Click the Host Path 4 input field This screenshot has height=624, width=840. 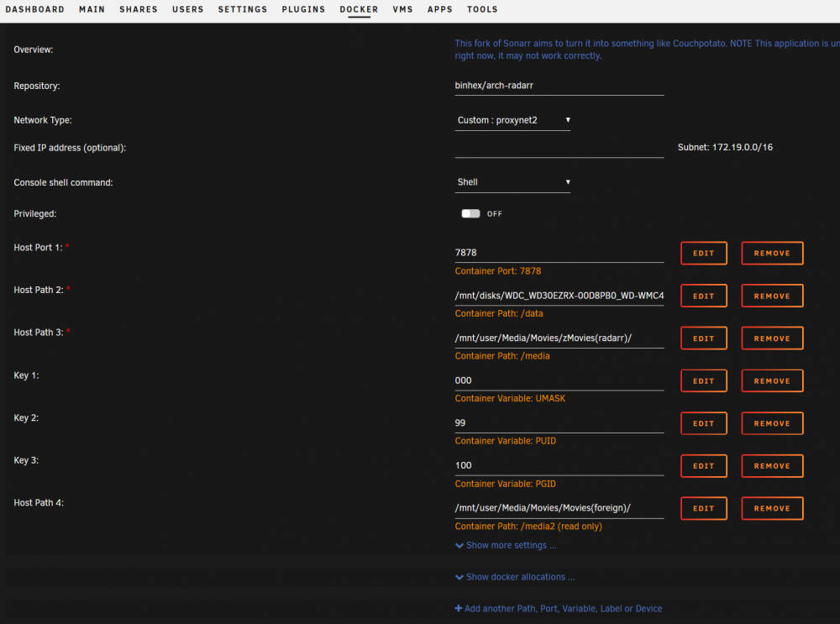559,508
